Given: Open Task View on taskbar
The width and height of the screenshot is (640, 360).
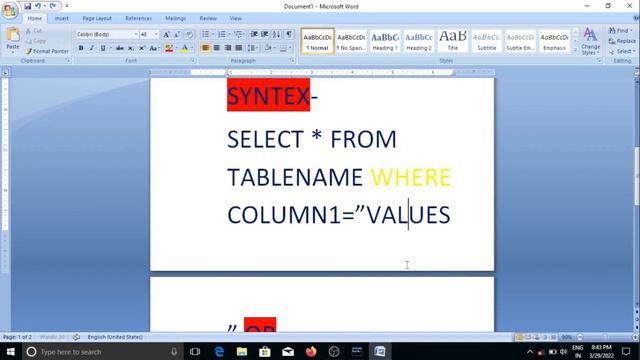Looking at the screenshot, I should [195, 351].
